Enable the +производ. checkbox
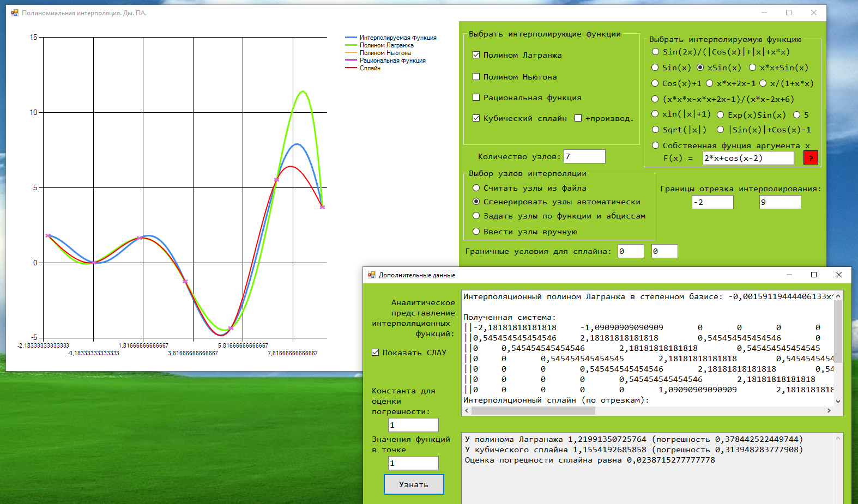858x504 pixels. (578, 118)
